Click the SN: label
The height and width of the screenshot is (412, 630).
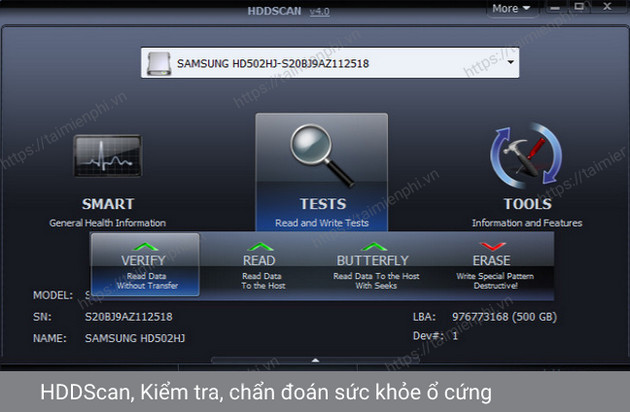[42, 317]
